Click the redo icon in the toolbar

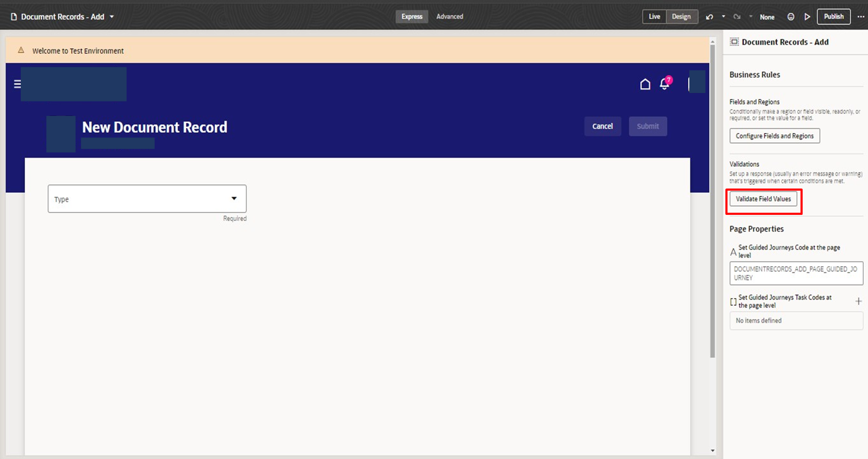point(737,16)
